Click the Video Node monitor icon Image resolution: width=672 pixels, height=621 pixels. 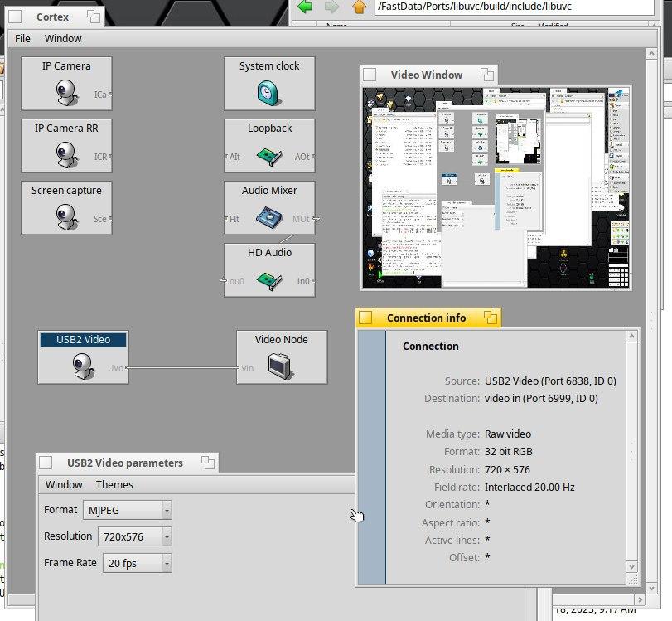pos(281,366)
